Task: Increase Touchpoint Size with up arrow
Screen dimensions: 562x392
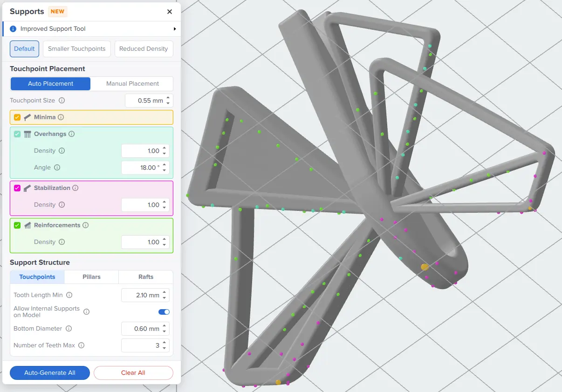Action: (168, 98)
